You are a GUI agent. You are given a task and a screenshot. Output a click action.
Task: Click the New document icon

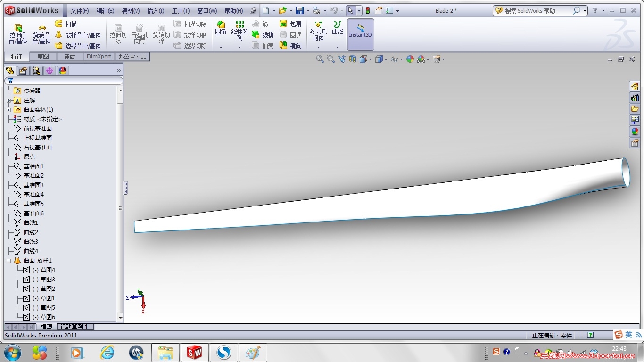(266, 10)
